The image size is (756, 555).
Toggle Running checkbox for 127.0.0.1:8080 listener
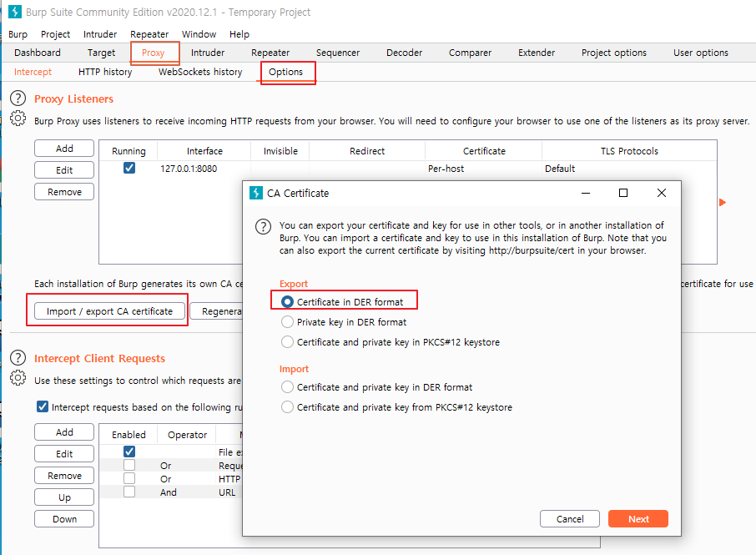(129, 168)
